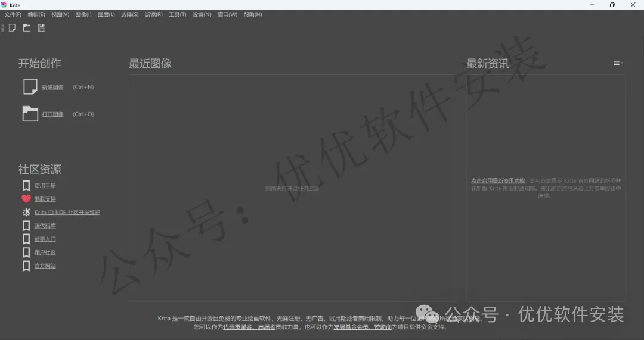Click the Krita logo in the title bar

pos(4,5)
